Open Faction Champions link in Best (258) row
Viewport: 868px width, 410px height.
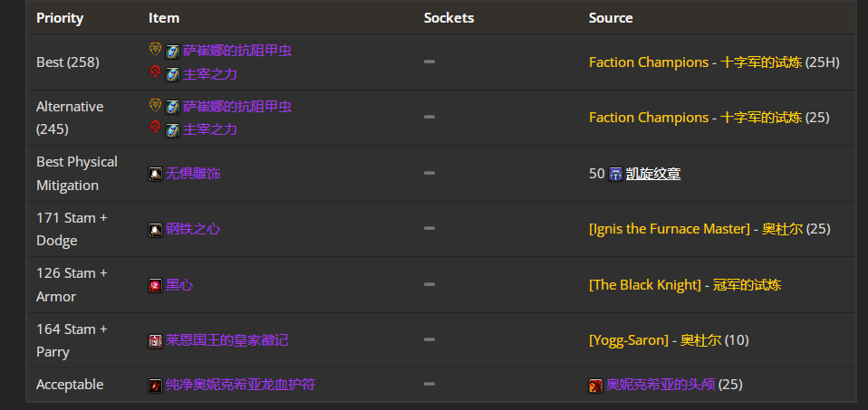[x=648, y=62]
